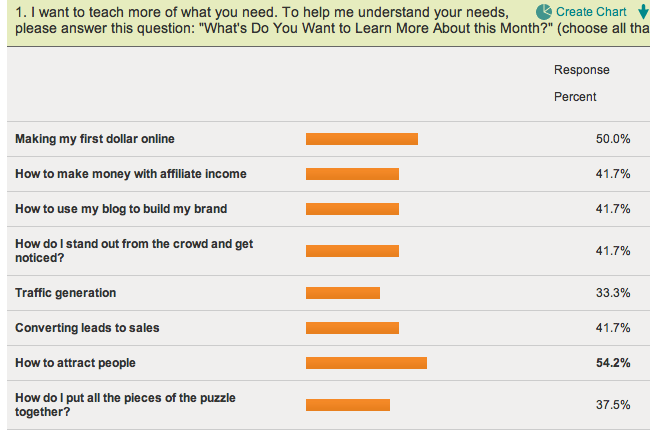Click the 33.3% response value
The image size is (650, 430).
pyautogui.click(x=613, y=293)
